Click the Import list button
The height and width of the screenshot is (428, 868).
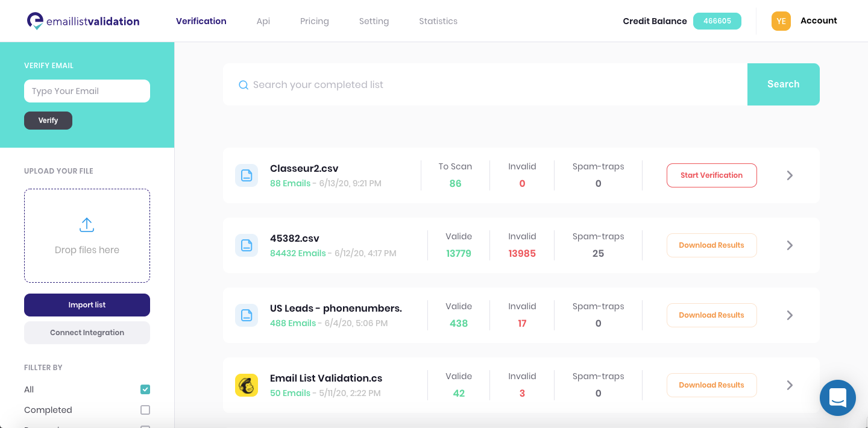[87, 305]
